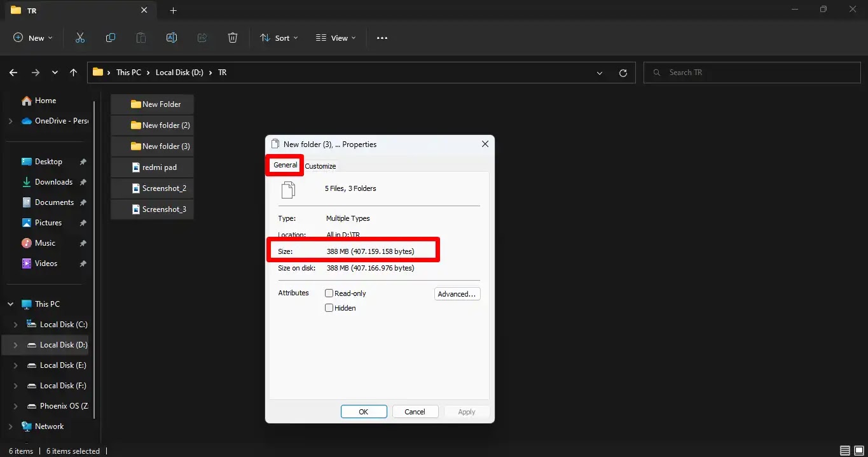Go forward with the right arrow
Viewport: 868px width, 457px height.
click(x=36, y=73)
